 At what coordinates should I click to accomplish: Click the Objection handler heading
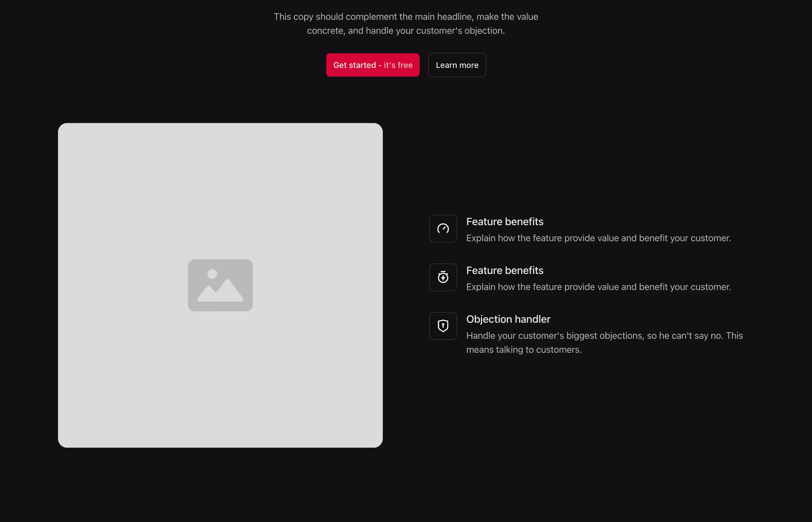pos(508,319)
